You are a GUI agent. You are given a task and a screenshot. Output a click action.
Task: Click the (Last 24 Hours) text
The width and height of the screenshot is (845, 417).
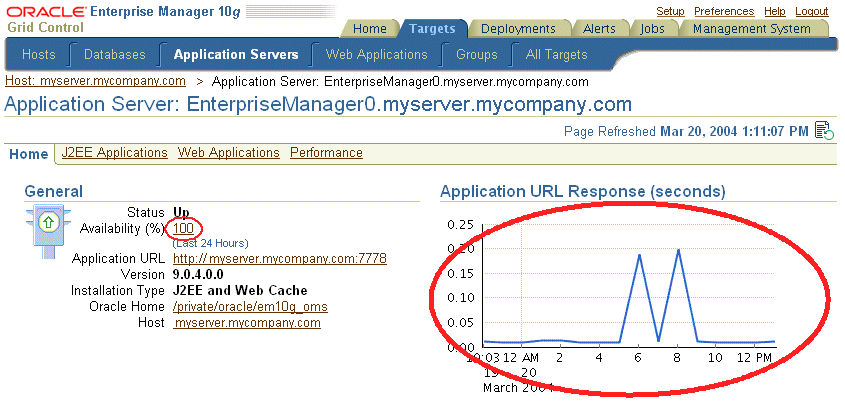[x=210, y=243]
